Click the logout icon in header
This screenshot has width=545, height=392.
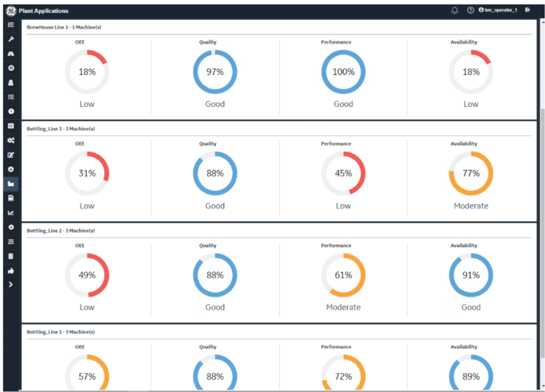pyautogui.click(x=527, y=10)
